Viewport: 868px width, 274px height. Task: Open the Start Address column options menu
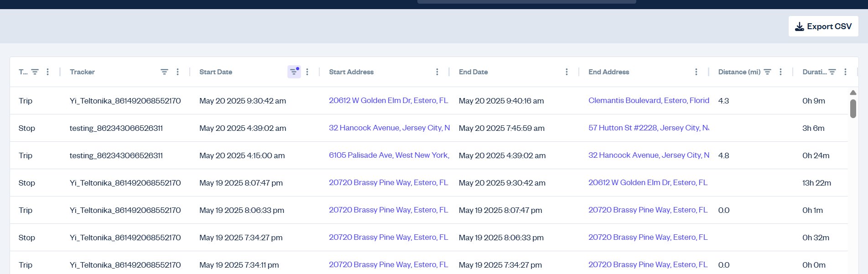(x=437, y=72)
